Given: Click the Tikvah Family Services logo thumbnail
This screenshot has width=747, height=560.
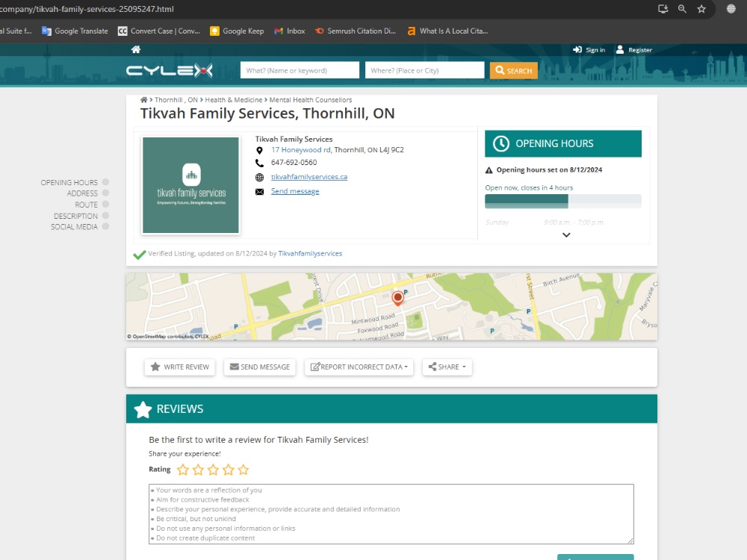Looking at the screenshot, I should point(190,185).
